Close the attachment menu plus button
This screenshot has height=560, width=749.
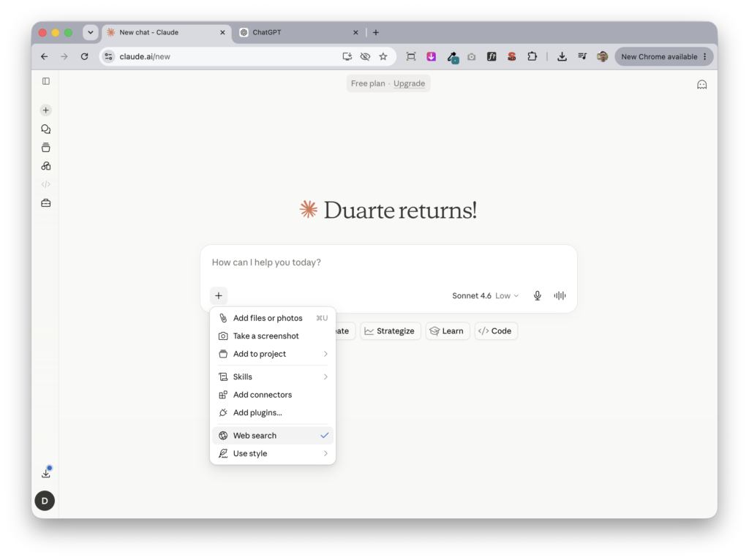219,295
